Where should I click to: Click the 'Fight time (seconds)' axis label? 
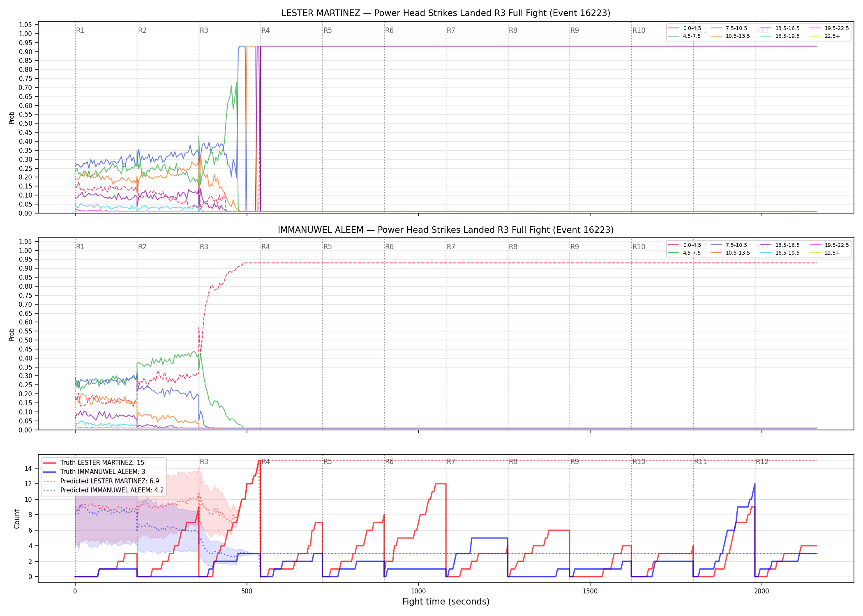point(446,602)
